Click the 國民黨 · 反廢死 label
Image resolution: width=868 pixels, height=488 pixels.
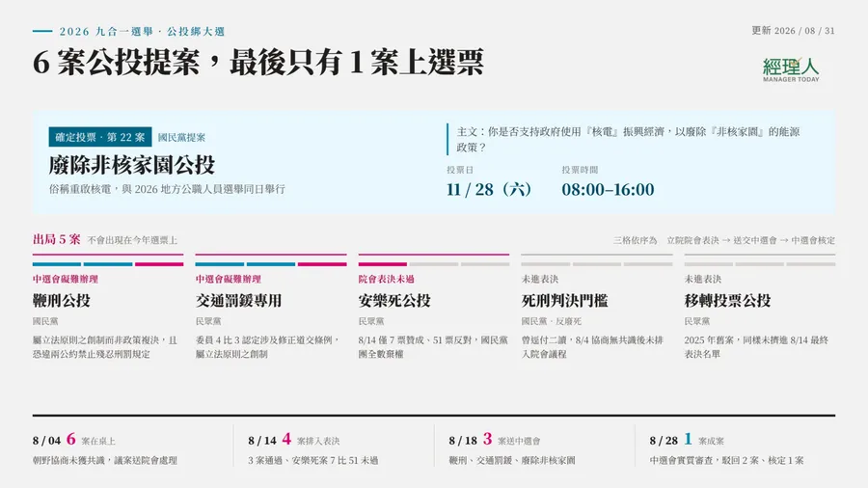(x=552, y=321)
